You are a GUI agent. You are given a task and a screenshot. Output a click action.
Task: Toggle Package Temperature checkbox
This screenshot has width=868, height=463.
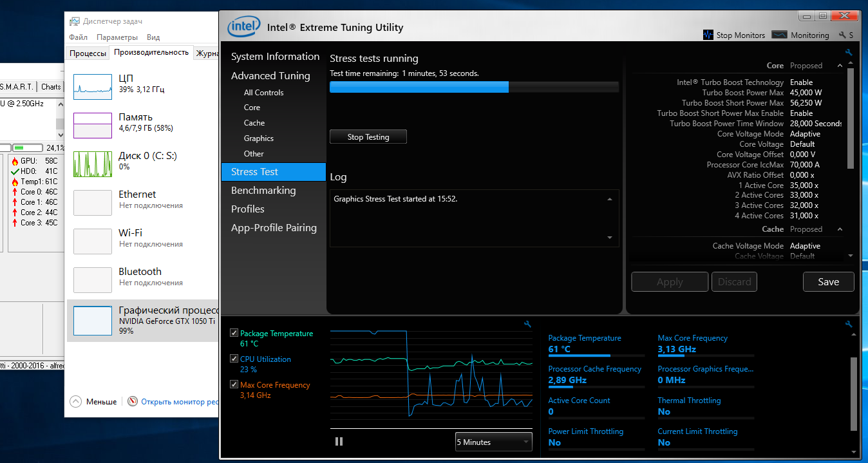tap(234, 334)
